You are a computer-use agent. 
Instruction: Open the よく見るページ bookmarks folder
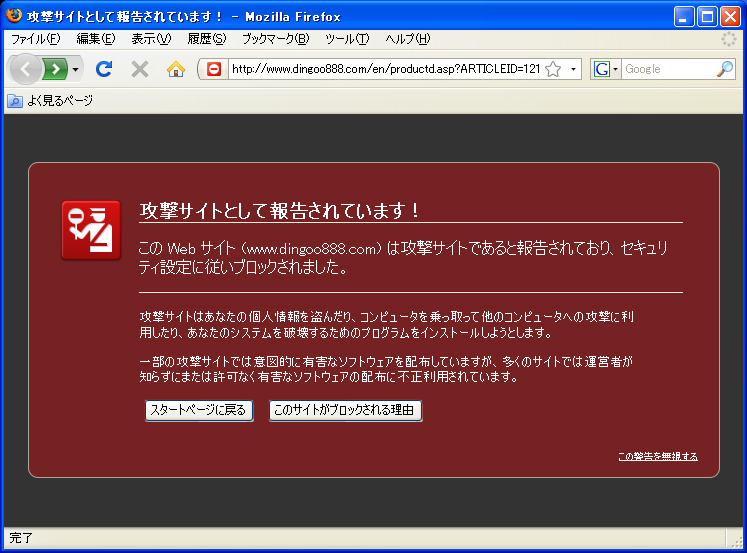coord(50,101)
